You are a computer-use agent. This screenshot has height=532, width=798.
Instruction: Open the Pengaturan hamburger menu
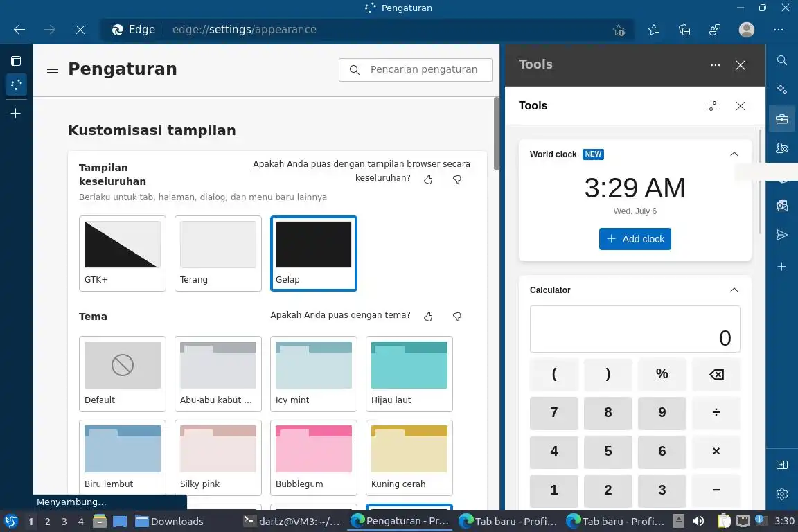click(x=53, y=69)
